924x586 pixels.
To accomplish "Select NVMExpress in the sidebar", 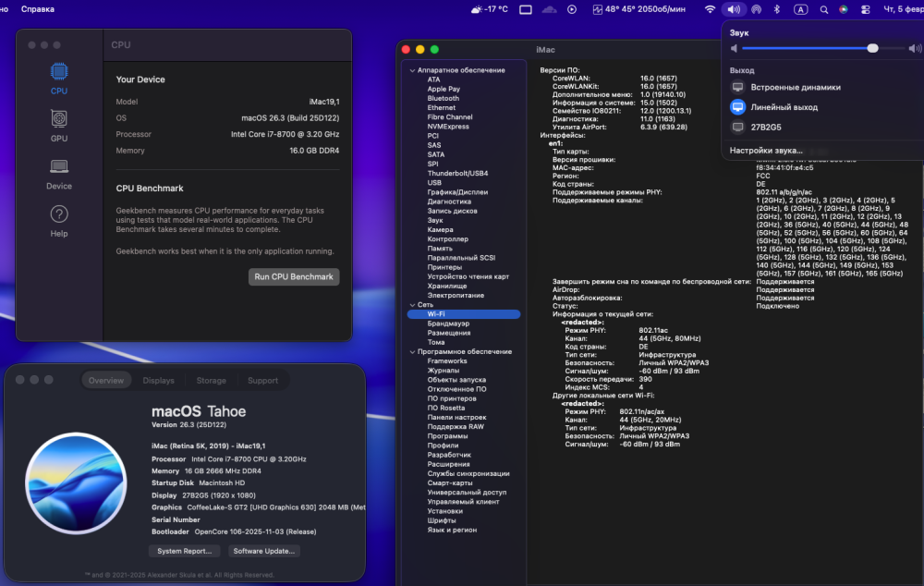I will [x=448, y=127].
